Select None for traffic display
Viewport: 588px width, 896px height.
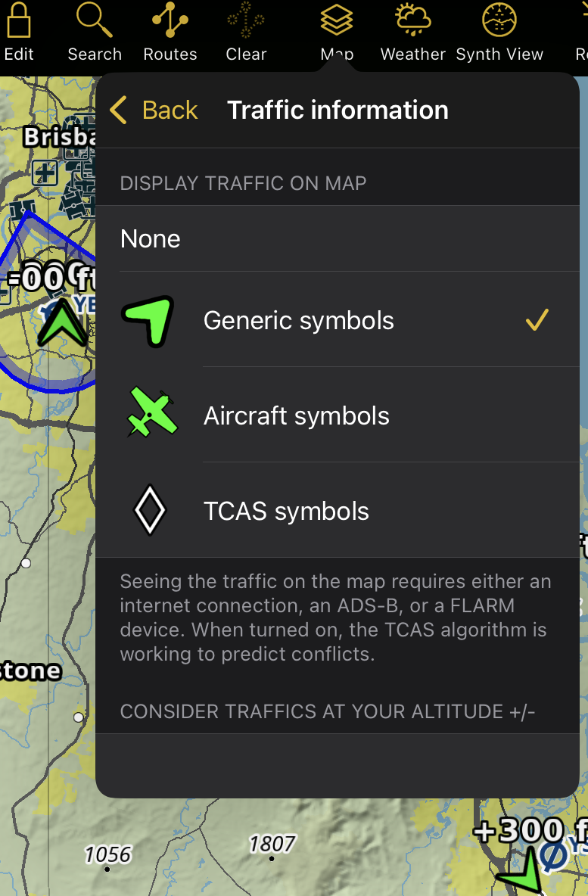click(151, 239)
